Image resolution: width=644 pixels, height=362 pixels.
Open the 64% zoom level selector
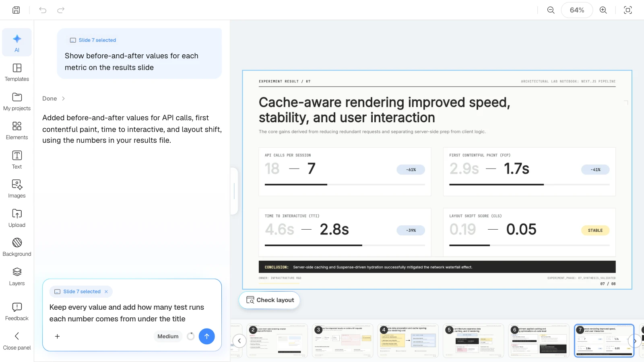point(577,10)
